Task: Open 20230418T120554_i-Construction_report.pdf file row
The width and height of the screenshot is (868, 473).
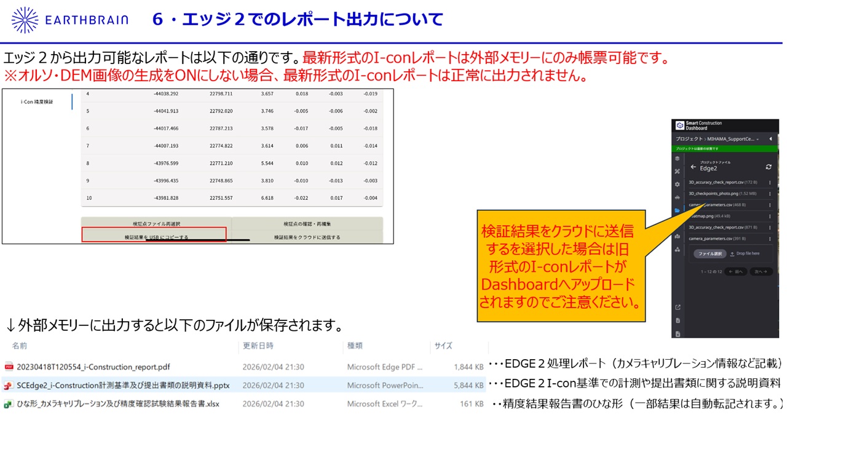Action: coord(245,367)
